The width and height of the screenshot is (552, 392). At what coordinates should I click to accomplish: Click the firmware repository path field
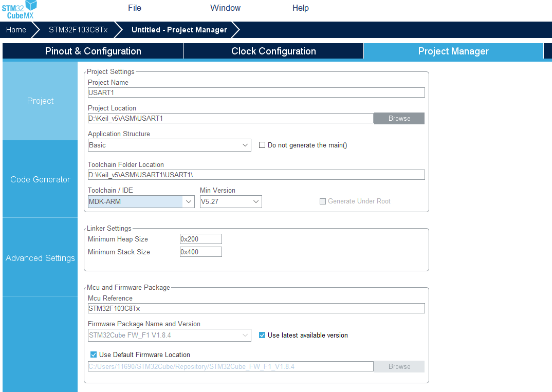[x=231, y=366]
